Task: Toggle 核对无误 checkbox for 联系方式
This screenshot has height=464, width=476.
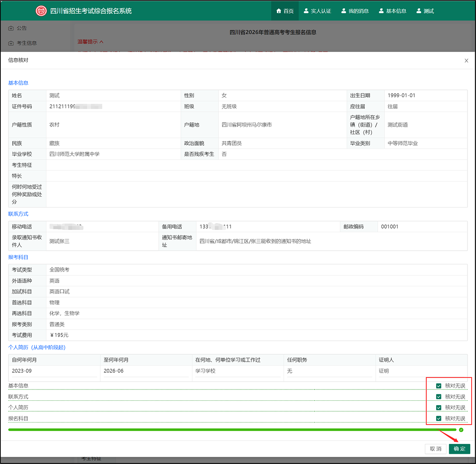Action: pyautogui.click(x=439, y=397)
